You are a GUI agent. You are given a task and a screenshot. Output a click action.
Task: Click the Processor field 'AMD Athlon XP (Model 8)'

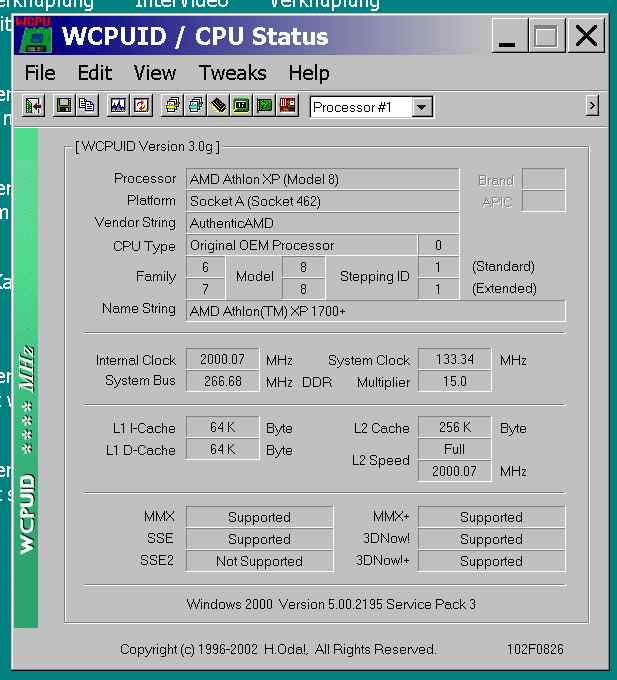pyautogui.click(x=322, y=179)
